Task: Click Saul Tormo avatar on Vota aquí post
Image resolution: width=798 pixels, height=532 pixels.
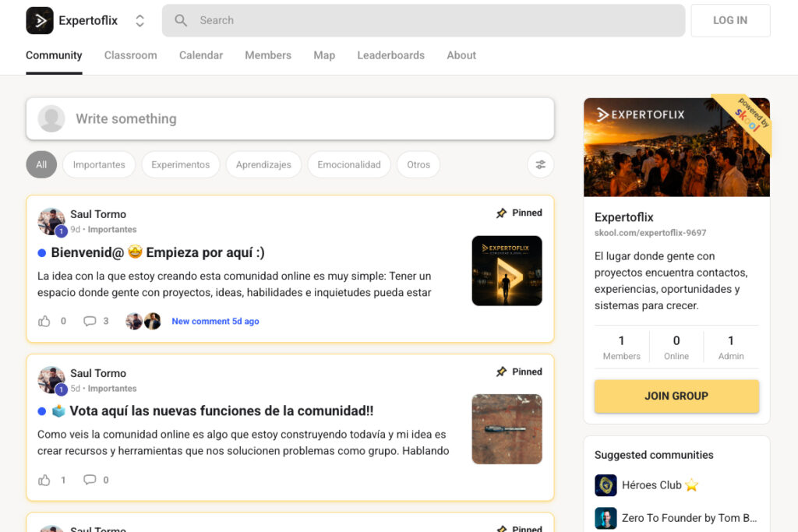Action: click(x=51, y=380)
